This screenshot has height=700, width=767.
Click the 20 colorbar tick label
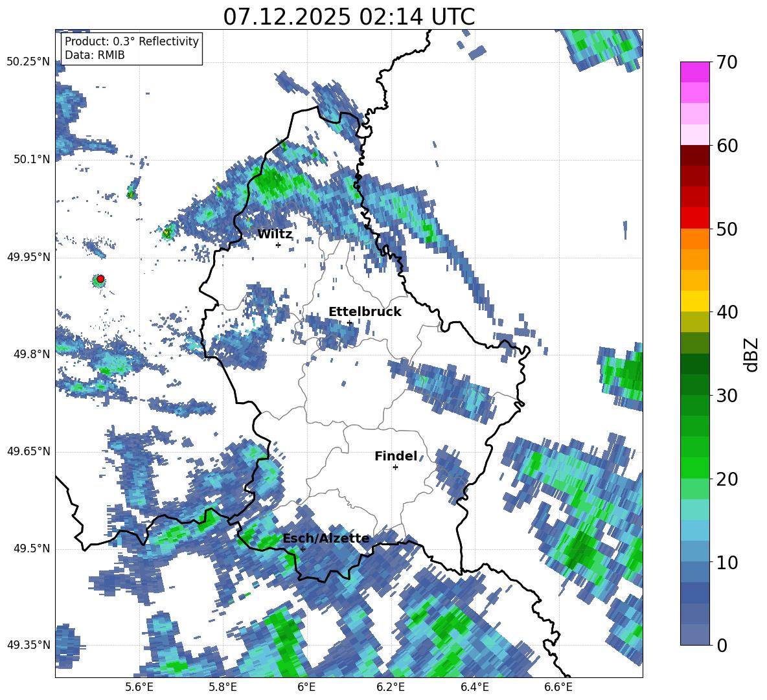[727, 479]
